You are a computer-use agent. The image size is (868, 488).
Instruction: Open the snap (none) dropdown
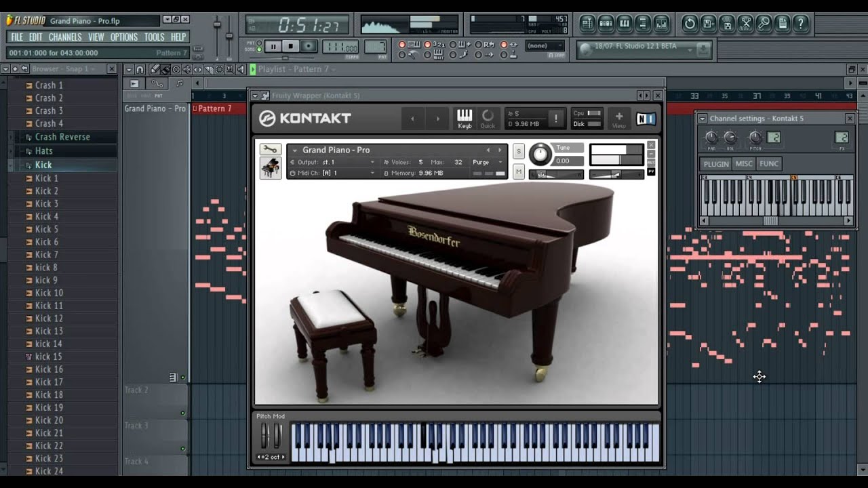[x=545, y=45]
